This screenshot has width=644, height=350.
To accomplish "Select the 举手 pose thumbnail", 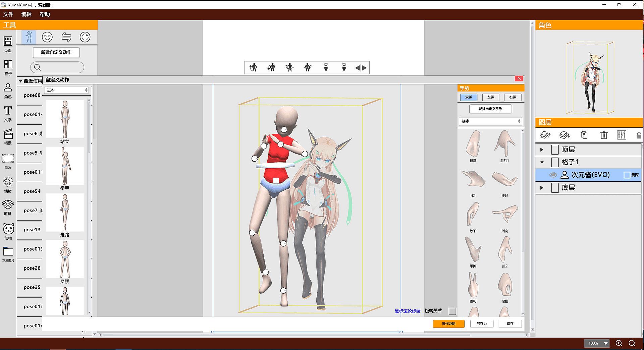I will [x=65, y=166].
